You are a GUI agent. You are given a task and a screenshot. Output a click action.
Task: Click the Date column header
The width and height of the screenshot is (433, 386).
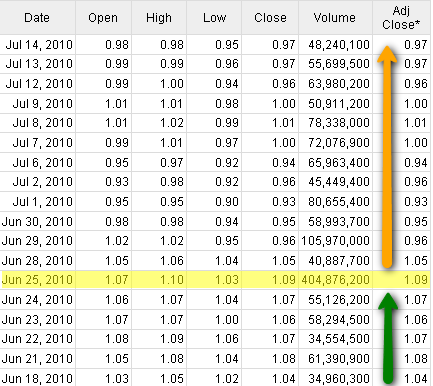37,18
